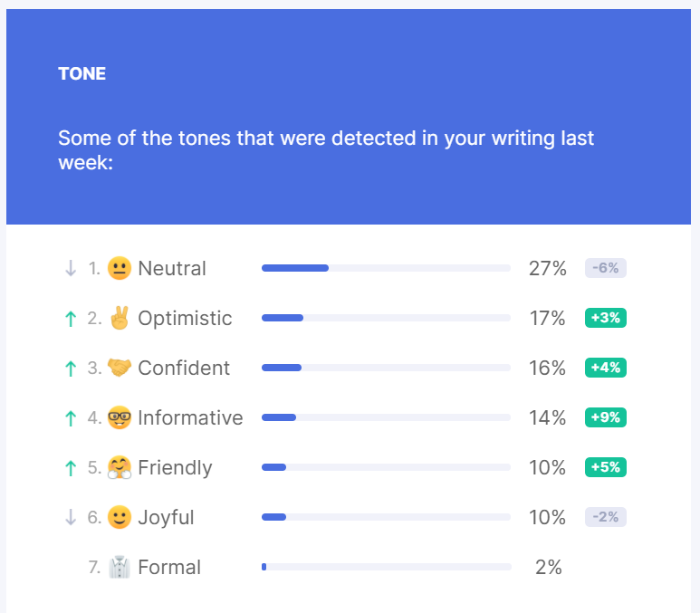700x613 pixels.
Task: Click the Friendly tone label
Action: pyautogui.click(x=175, y=467)
